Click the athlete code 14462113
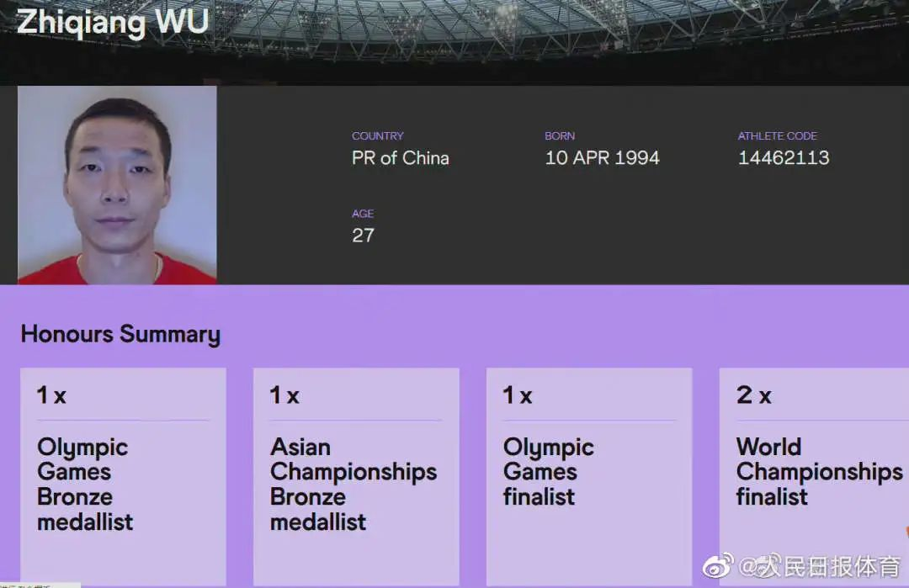Screen dimensions: 909x588 pos(784,158)
